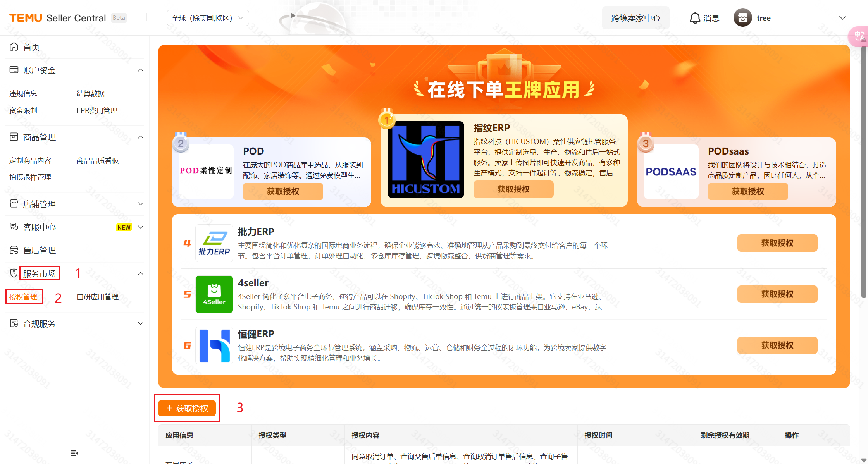Expand the user account dropdown arrow

tap(842, 18)
